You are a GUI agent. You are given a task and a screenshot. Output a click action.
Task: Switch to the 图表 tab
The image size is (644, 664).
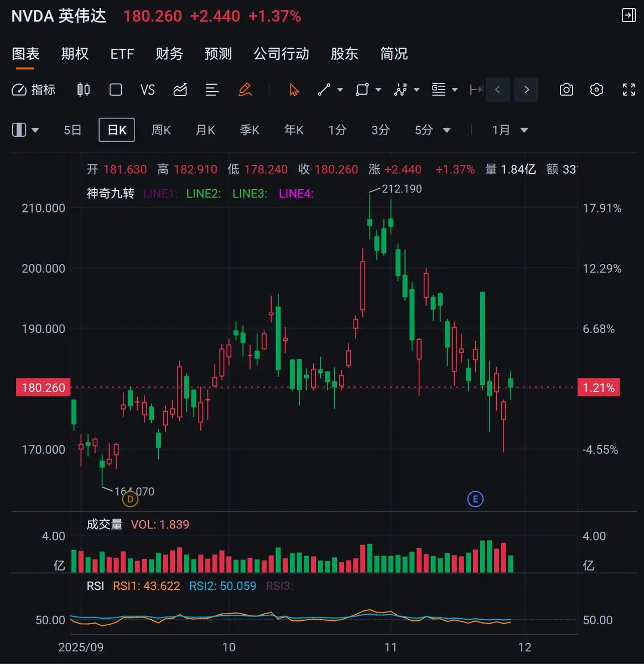25,54
